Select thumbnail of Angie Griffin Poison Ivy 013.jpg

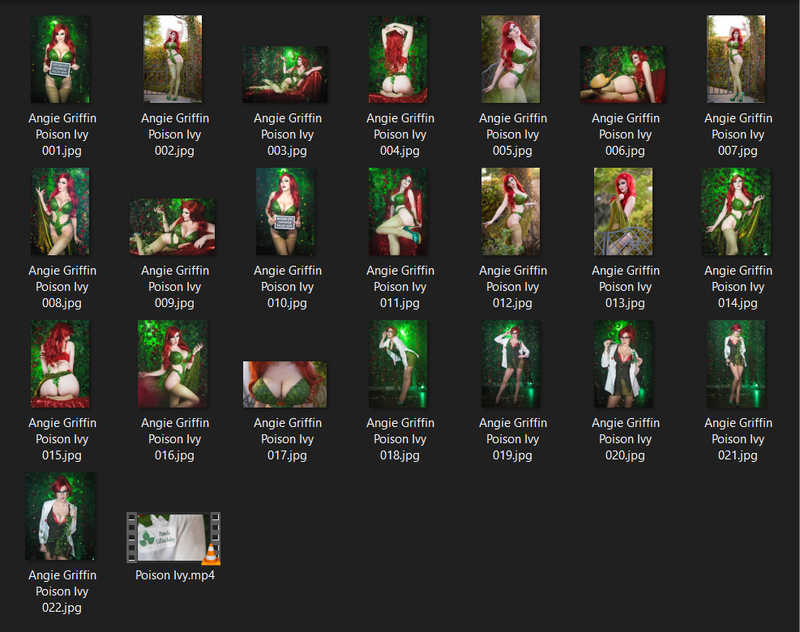(623, 212)
